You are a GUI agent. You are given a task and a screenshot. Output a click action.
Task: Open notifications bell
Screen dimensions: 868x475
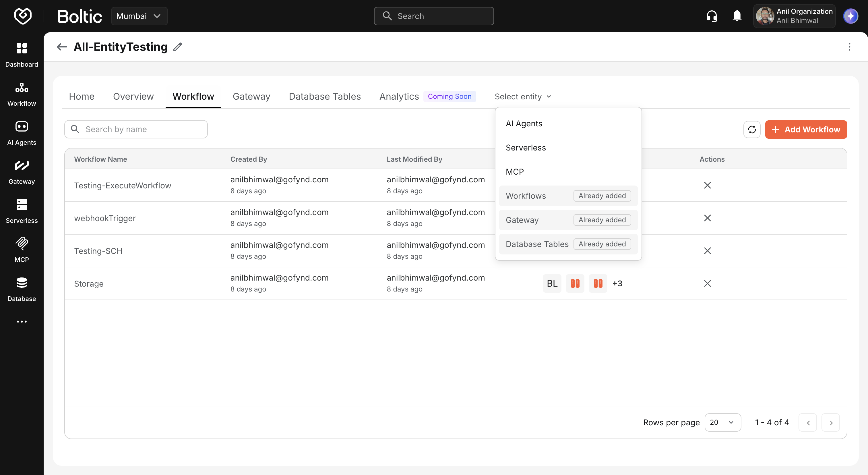point(737,16)
